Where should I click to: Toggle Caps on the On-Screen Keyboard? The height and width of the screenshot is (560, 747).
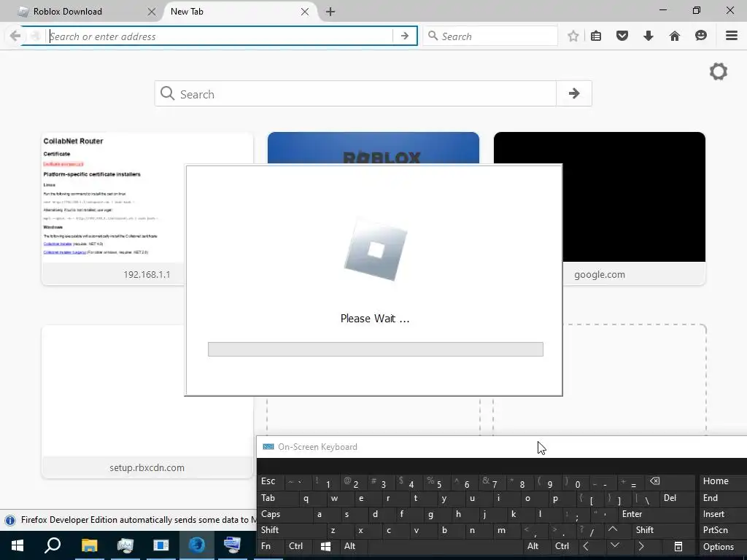(285, 514)
